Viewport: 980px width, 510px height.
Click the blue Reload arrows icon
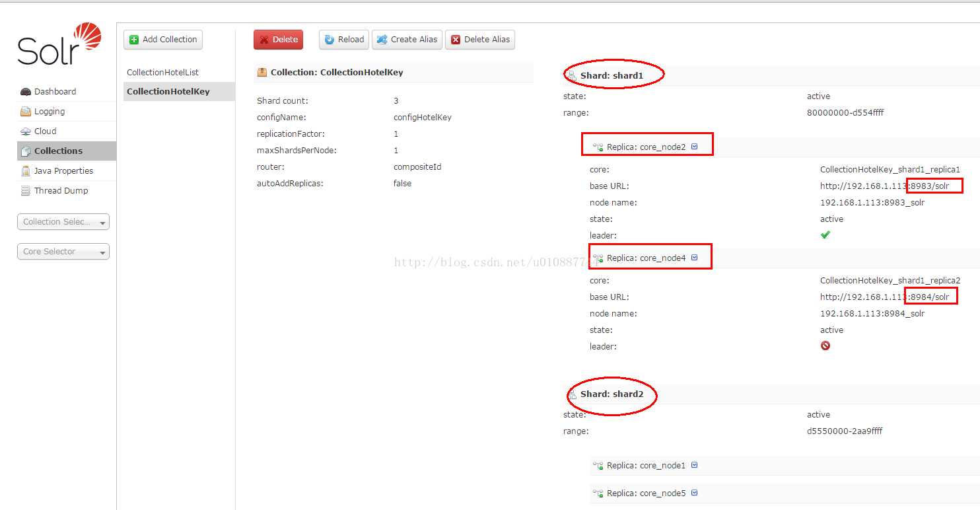click(x=330, y=40)
